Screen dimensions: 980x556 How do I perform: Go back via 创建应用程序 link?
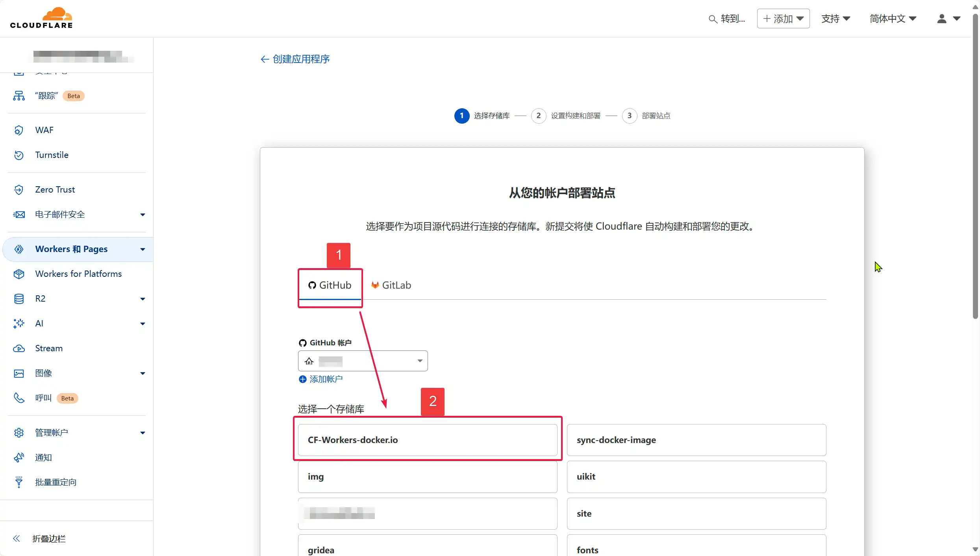point(295,59)
